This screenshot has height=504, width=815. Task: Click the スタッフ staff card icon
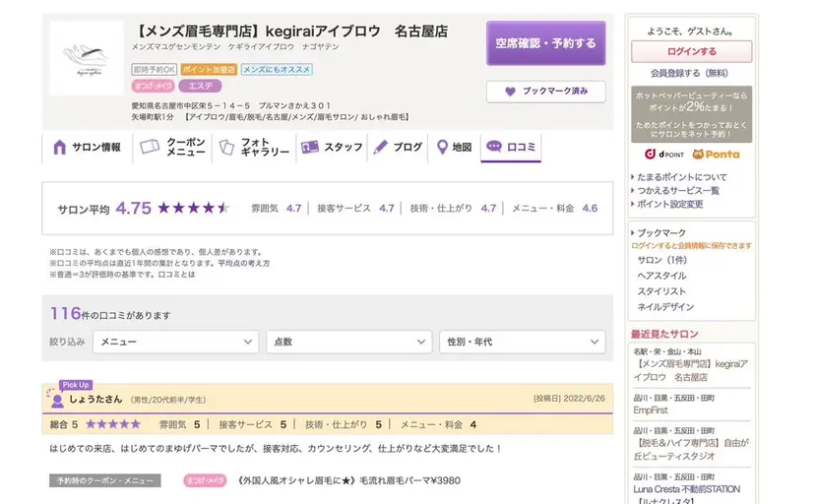click(x=309, y=148)
